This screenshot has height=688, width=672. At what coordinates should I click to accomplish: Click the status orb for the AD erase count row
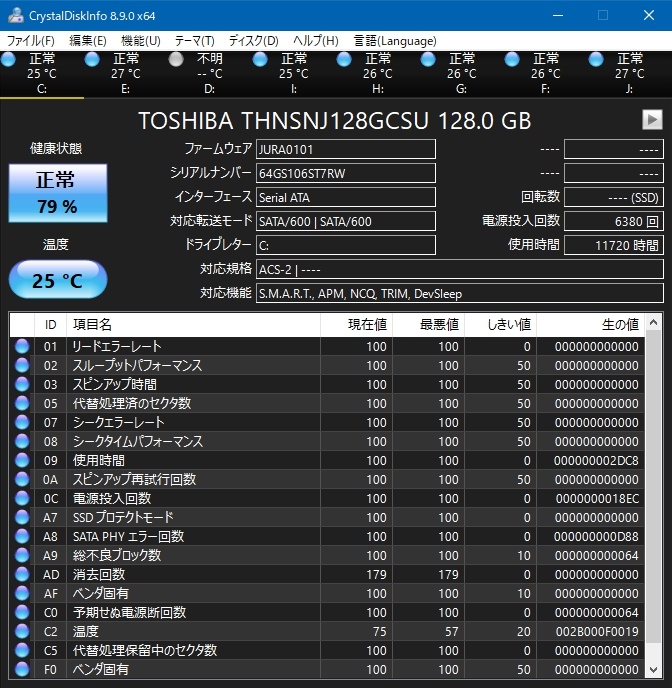tap(22, 574)
